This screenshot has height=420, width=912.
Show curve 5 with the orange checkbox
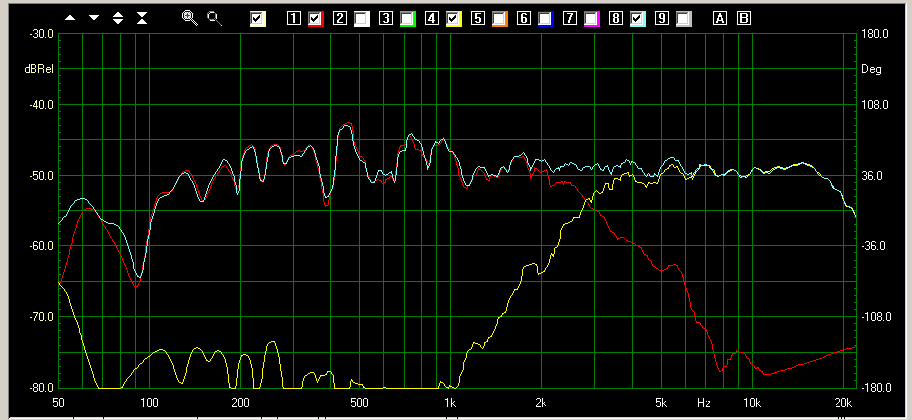point(500,18)
